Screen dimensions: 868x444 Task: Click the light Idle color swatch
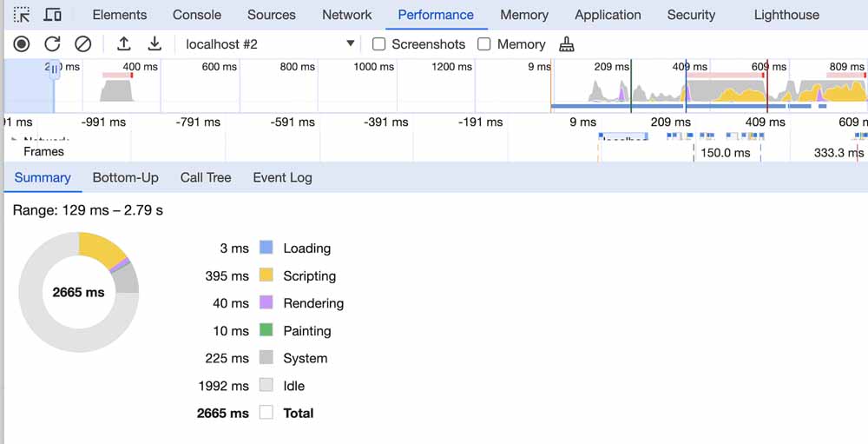coord(266,385)
